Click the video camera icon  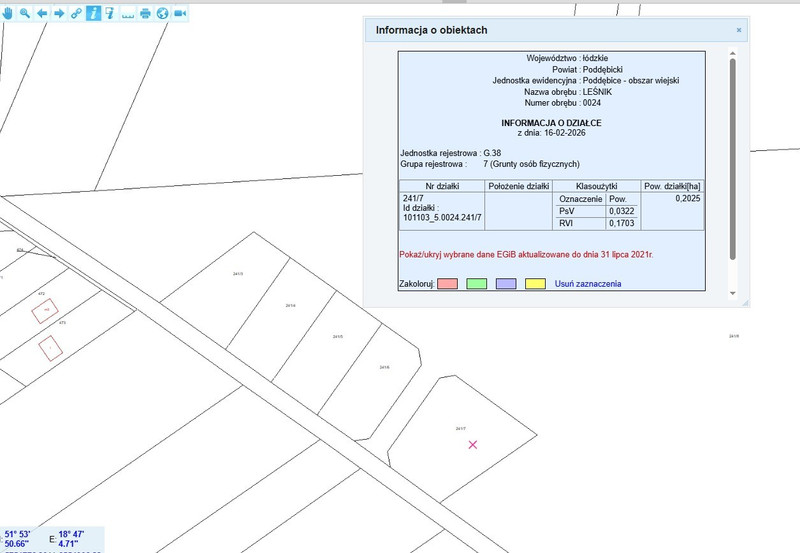pyautogui.click(x=180, y=13)
